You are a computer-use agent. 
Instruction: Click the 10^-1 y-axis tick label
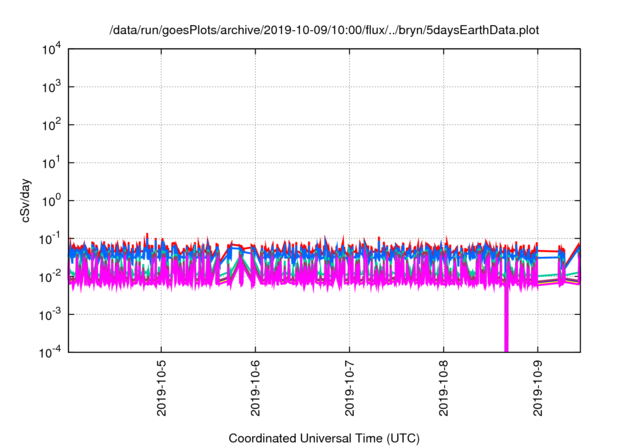point(50,239)
